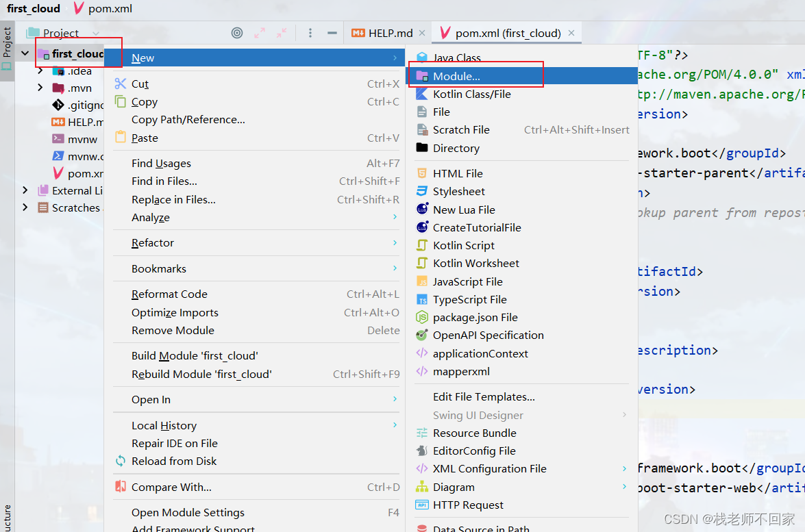Choose File in the New submenu

pos(522,112)
